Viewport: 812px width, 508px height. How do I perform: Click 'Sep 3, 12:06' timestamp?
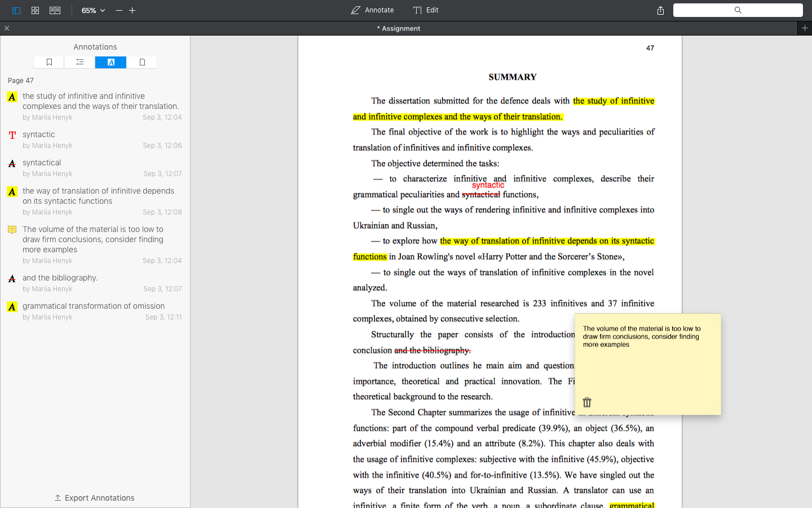tap(162, 146)
